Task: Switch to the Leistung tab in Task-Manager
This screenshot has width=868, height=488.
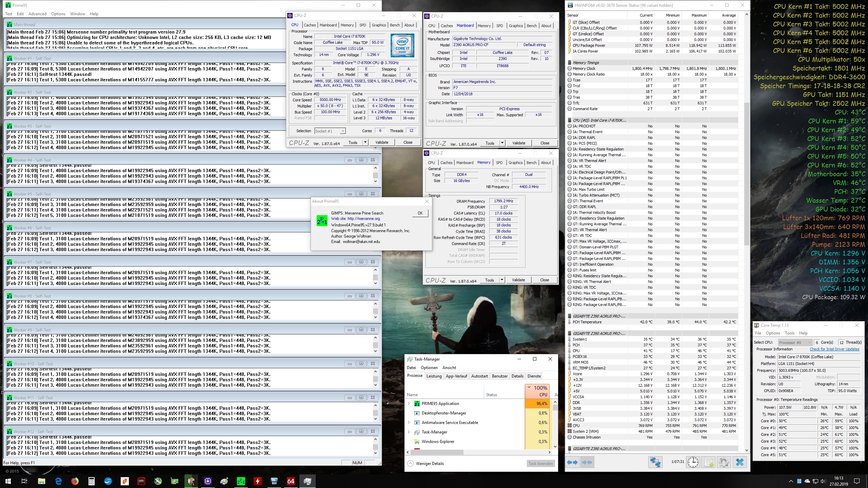Action: (x=434, y=376)
